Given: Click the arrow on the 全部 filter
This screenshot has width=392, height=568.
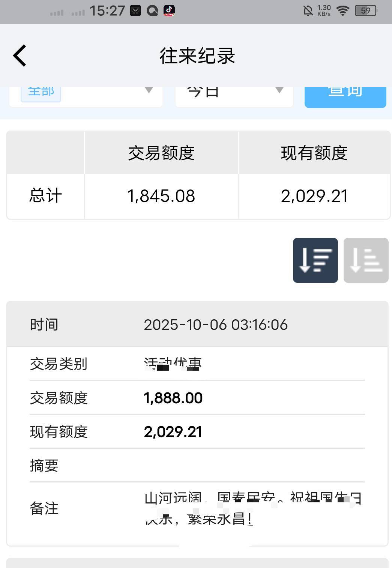Looking at the screenshot, I should 149,90.
